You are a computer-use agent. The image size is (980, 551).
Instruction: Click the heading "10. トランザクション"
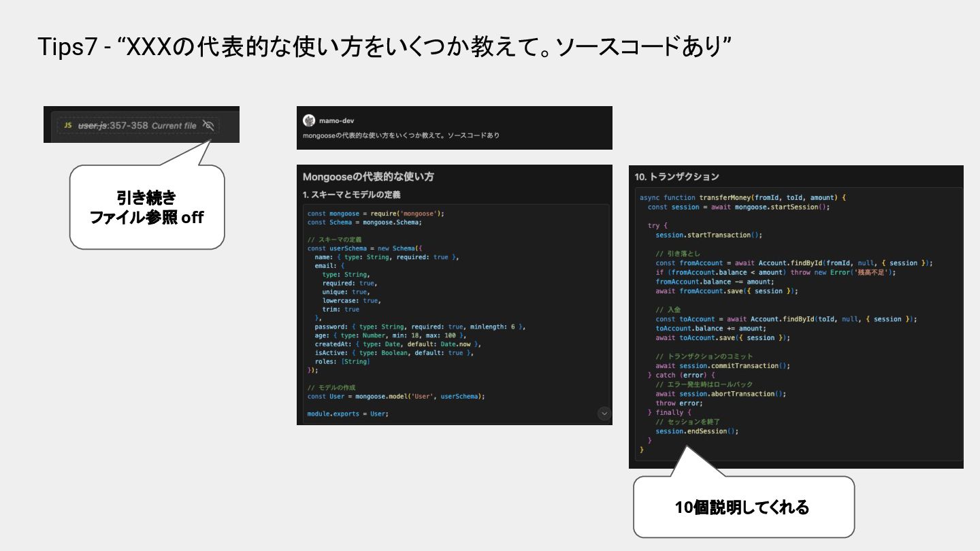click(676, 177)
